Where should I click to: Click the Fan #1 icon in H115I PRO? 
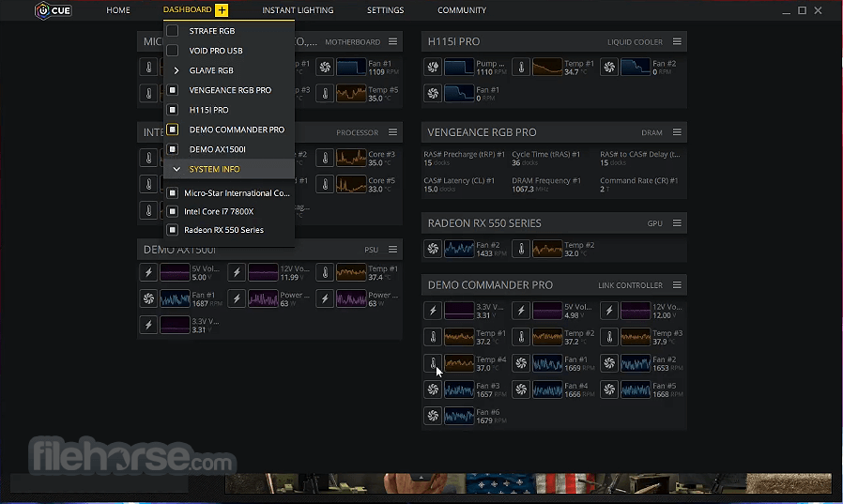pyautogui.click(x=433, y=94)
